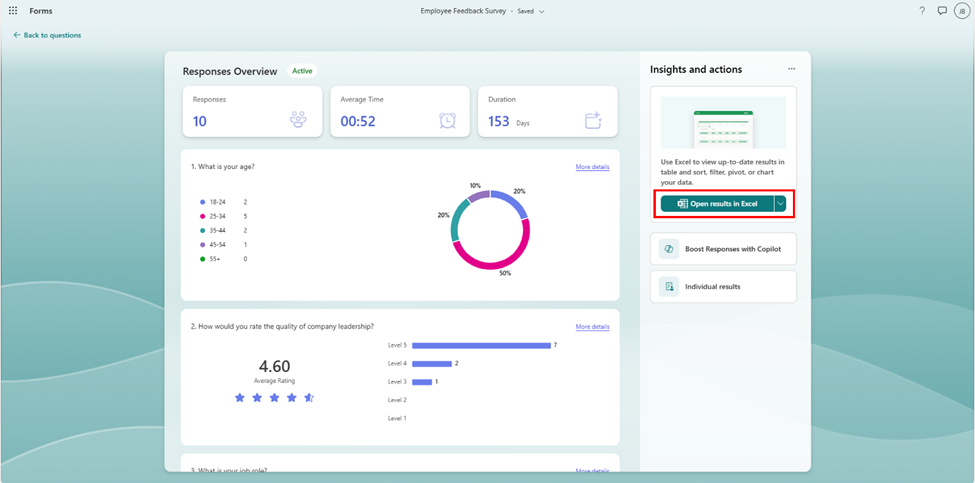Viewport: 975px width, 483px height.
Task: Click the Duration calendar icon
Action: tap(594, 120)
